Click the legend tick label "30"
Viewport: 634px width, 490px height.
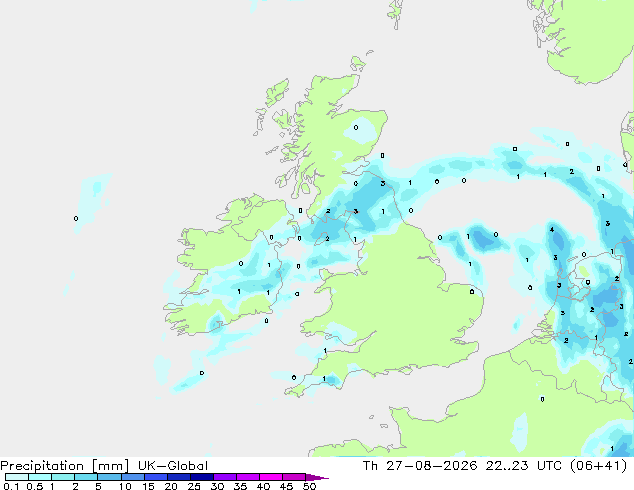point(217,486)
